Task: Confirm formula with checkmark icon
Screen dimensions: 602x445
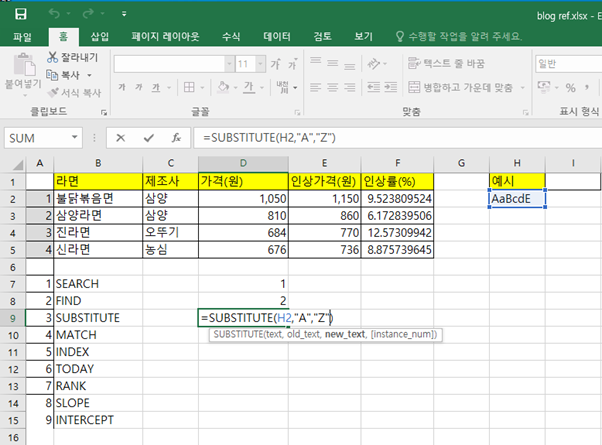Action: point(149,138)
